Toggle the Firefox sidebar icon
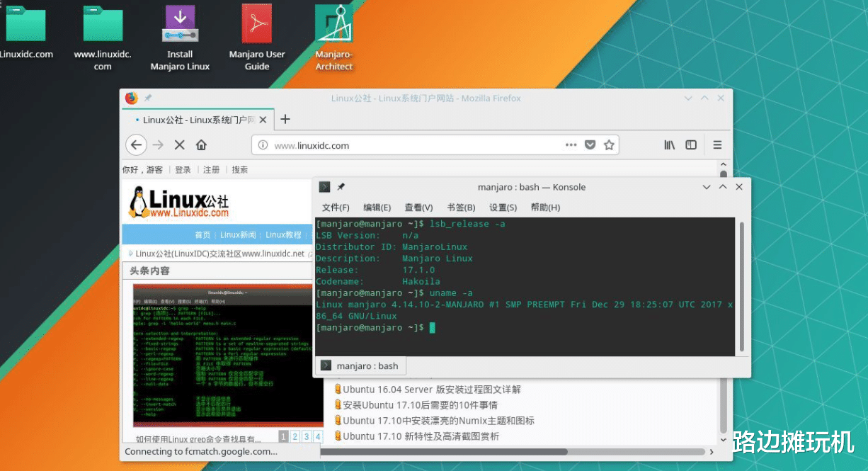Viewport: 868px width, 471px height. 691,144
